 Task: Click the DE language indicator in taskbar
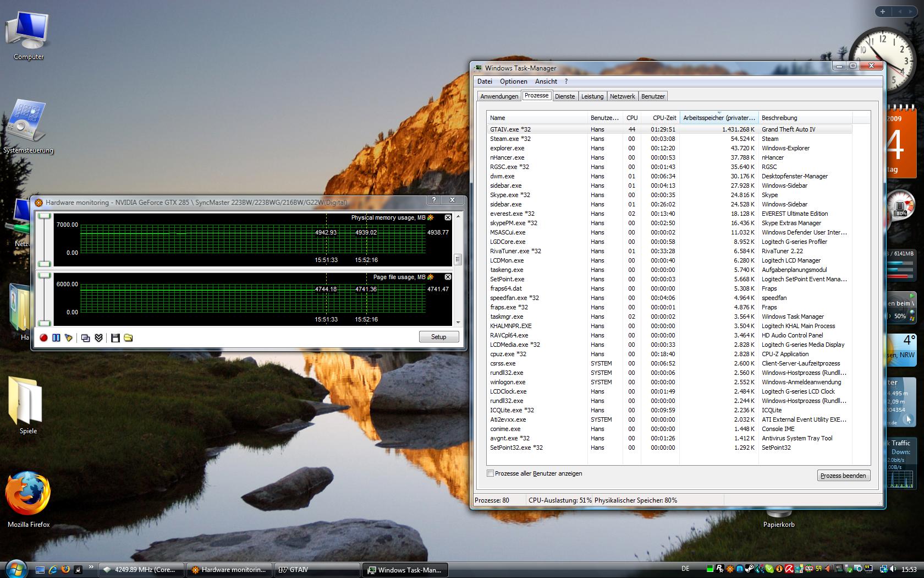click(685, 569)
